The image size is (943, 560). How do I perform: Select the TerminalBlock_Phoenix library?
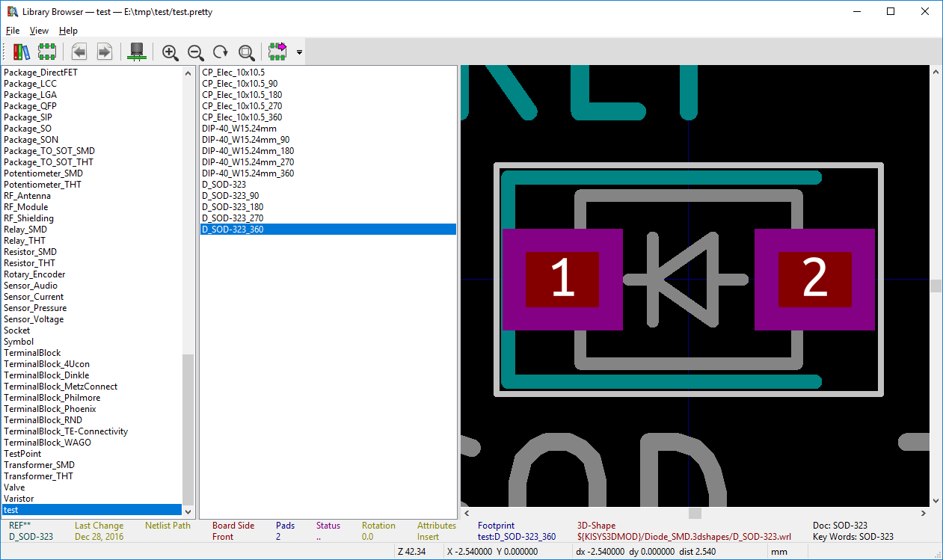coord(49,409)
